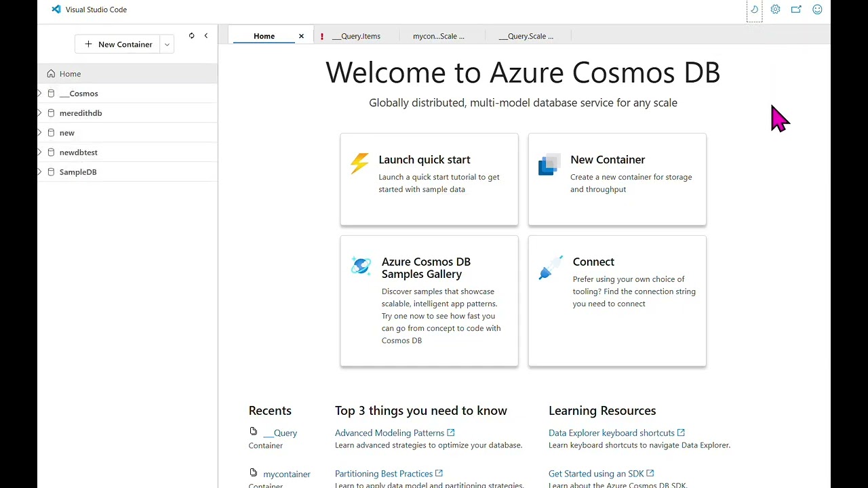Viewport: 868px width, 488px height.
Task: Select Home in the sidebar tree
Action: coord(70,74)
